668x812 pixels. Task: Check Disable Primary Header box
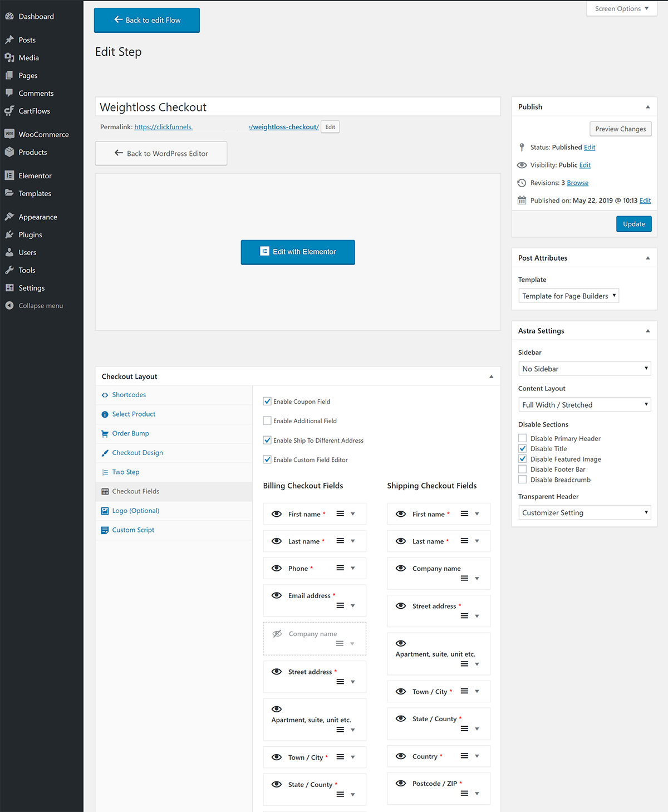click(x=523, y=438)
